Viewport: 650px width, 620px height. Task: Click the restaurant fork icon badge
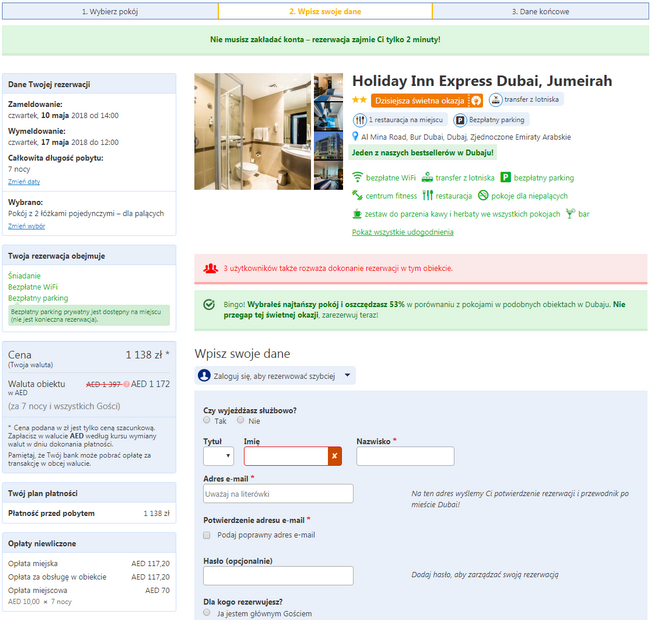click(x=359, y=120)
